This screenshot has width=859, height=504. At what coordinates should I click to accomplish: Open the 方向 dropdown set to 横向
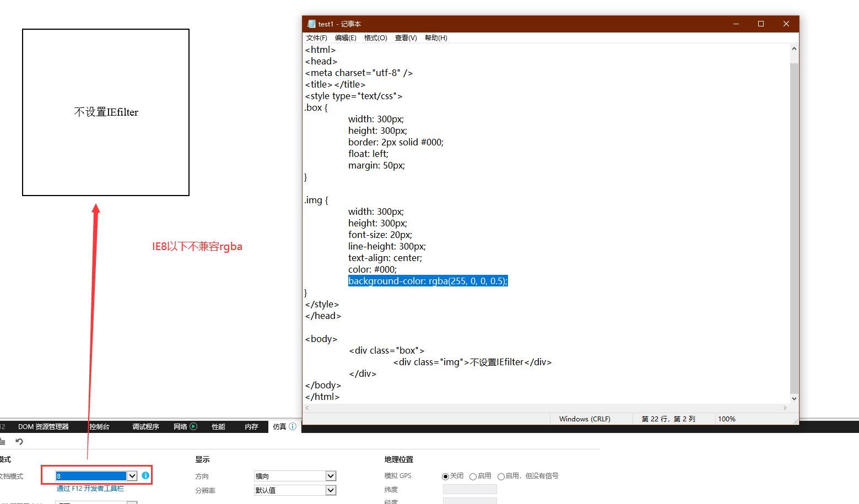295,476
